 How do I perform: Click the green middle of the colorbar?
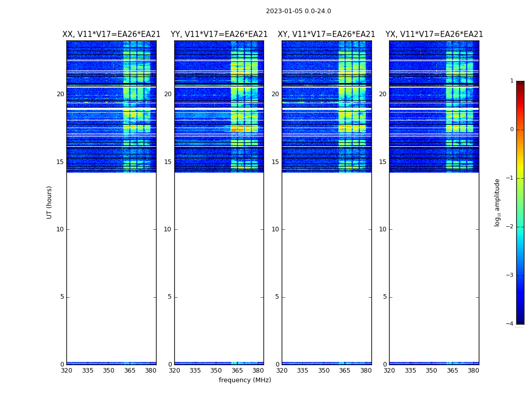coord(520,204)
